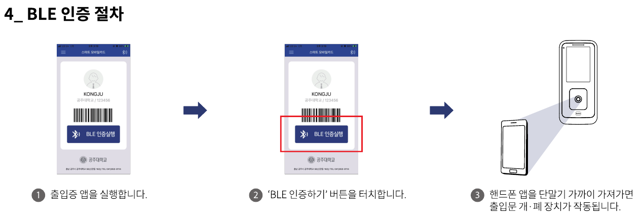
Task: Click the number 1 step circle
Action: tap(38, 195)
